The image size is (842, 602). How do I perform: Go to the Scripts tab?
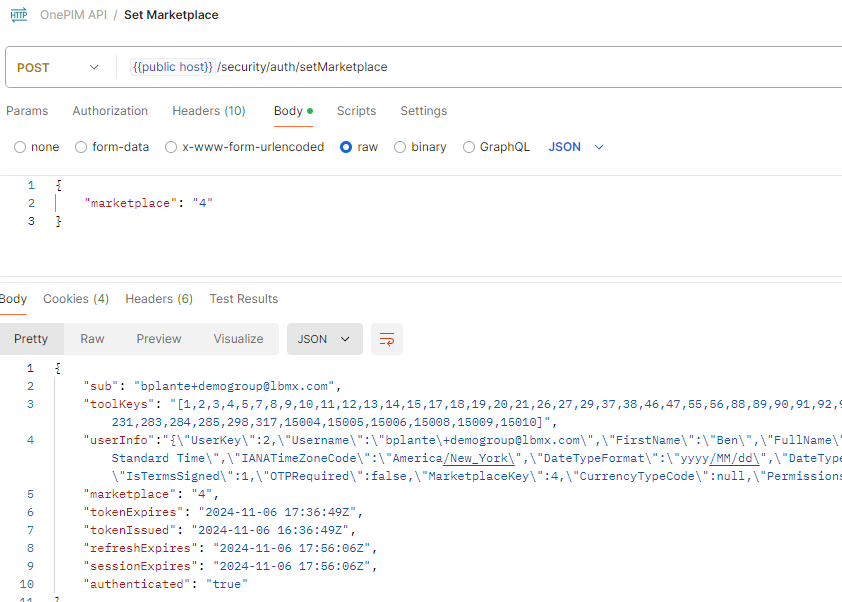(x=357, y=111)
